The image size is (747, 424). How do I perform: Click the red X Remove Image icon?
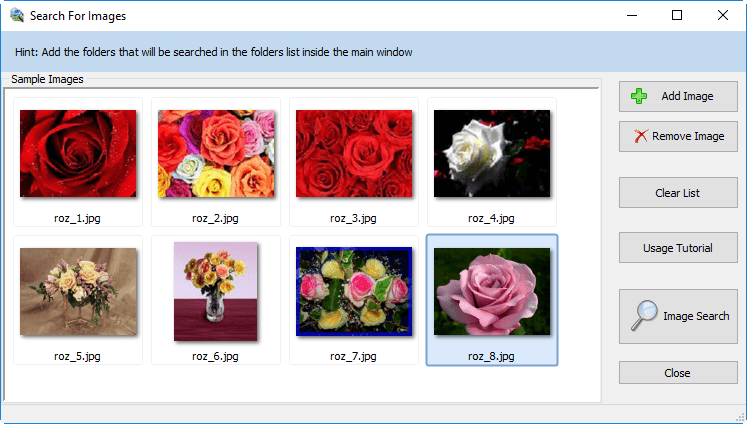coord(641,136)
